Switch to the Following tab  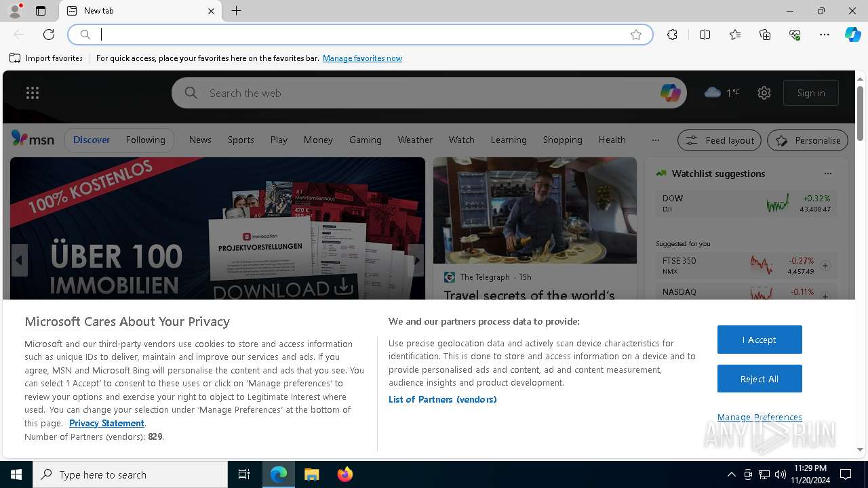(x=145, y=140)
